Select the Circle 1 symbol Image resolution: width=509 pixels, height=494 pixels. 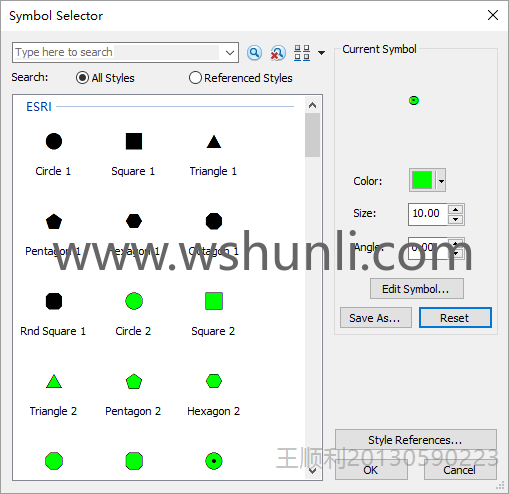click(x=54, y=141)
